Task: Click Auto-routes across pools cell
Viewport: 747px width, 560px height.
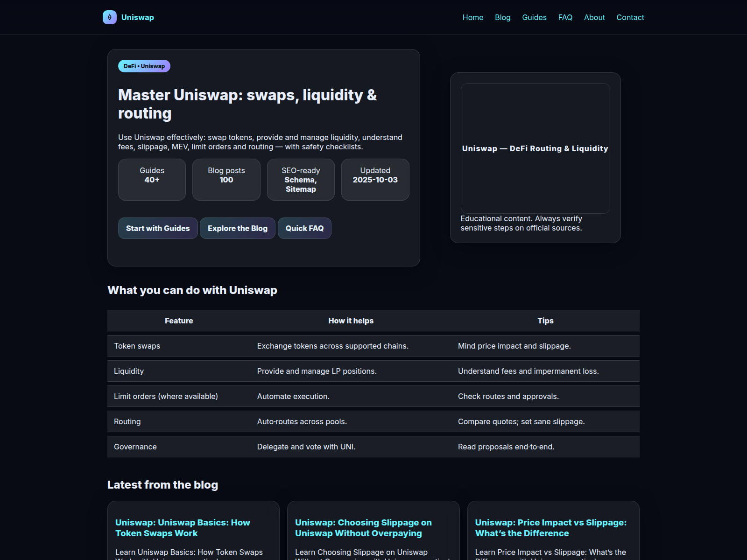Action: 351,421
